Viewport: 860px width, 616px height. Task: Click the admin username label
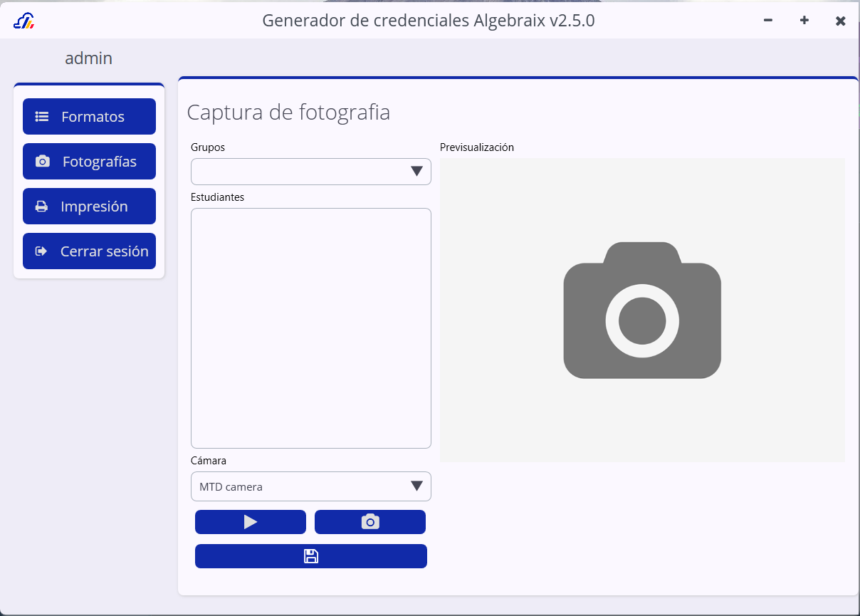[89, 58]
